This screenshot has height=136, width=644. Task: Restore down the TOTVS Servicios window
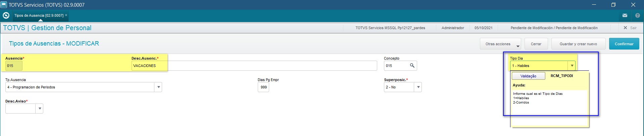613,5
